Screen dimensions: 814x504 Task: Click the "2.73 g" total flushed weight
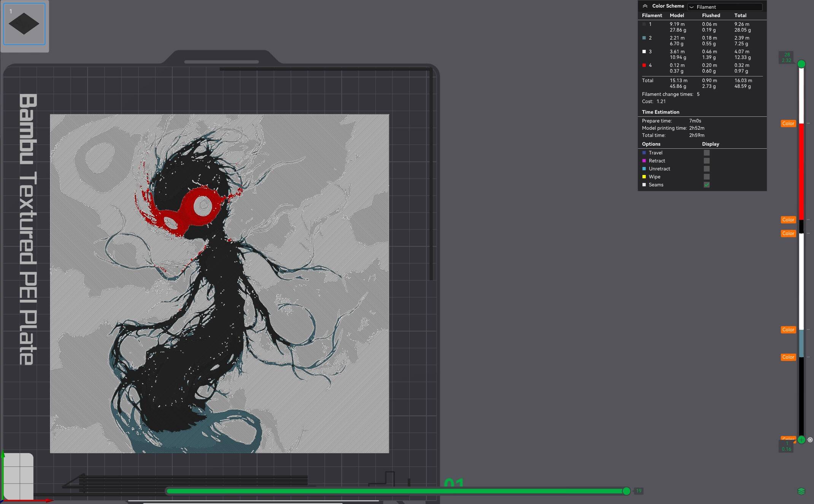pyautogui.click(x=709, y=86)
